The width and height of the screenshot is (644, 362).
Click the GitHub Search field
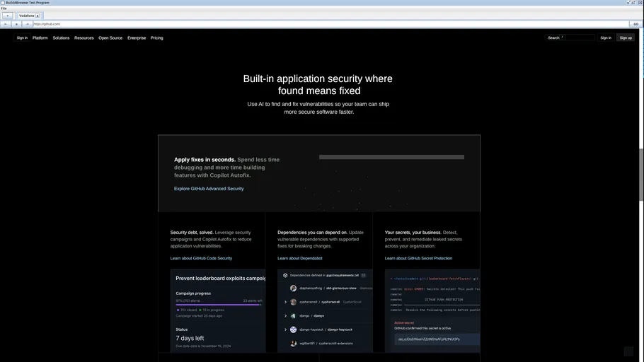point(570,37)
